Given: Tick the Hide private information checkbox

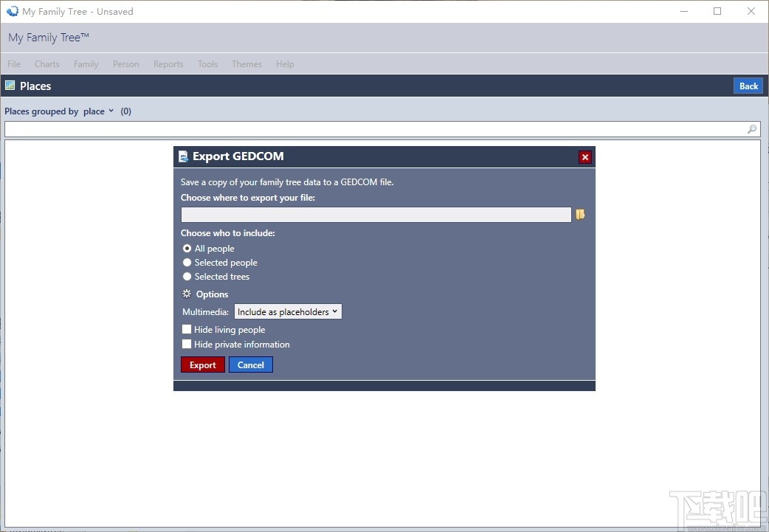Looking at the screenshot, I should coord(187,344).
